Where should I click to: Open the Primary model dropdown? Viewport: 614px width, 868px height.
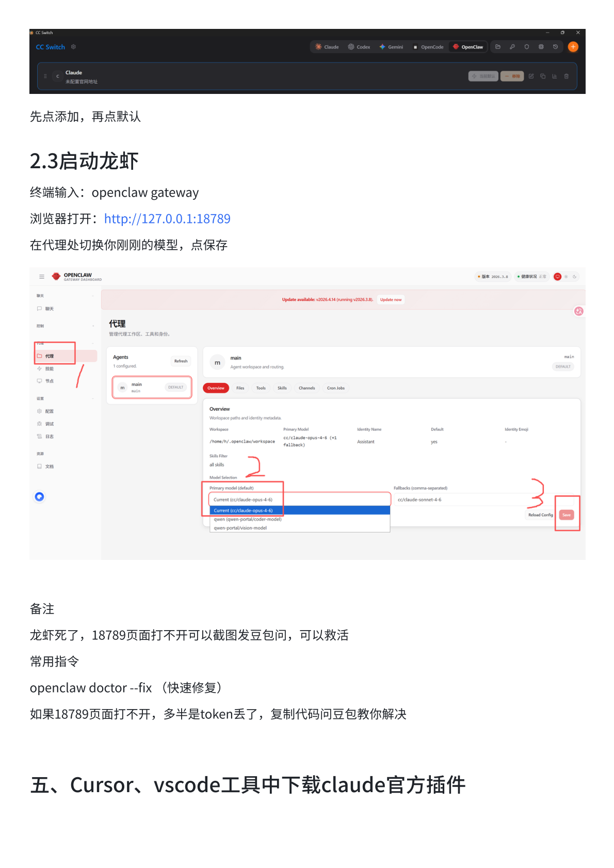(x=300, y=500)
